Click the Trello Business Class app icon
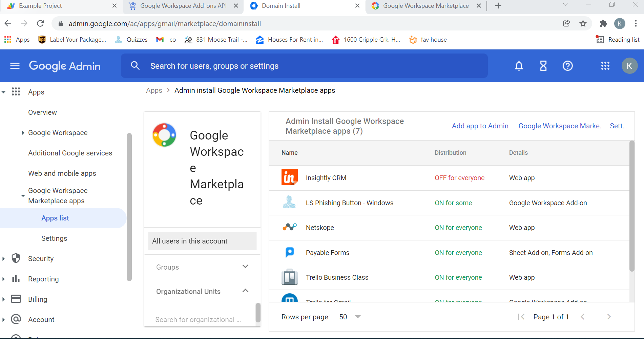 pyautogui.click(x=290, y=277)
